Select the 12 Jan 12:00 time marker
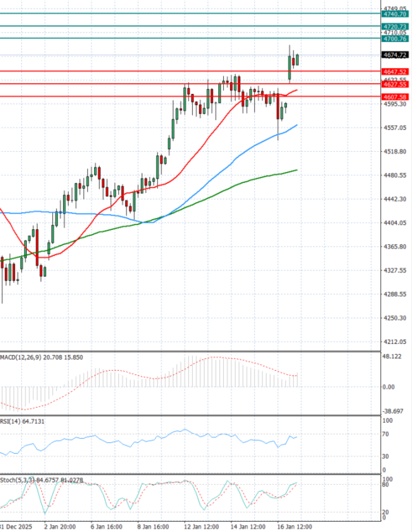Image resolution: width=412 pixels, height=532 pixels. coord(203,527)
